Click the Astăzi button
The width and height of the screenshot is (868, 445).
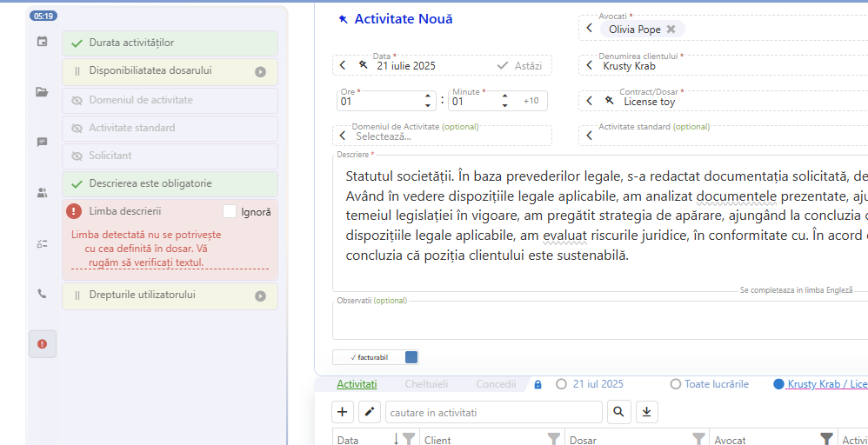pos(519,65)
